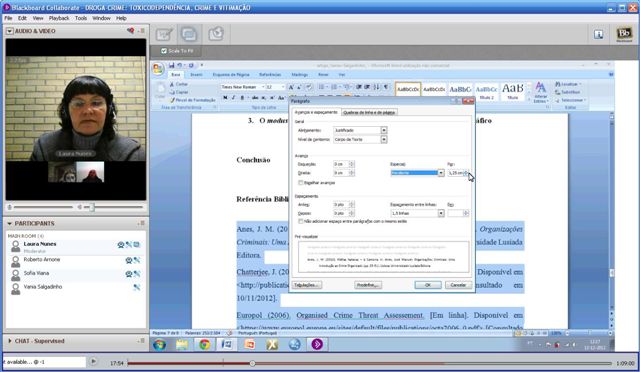Click the Participants panel options icon

[142, 223]
